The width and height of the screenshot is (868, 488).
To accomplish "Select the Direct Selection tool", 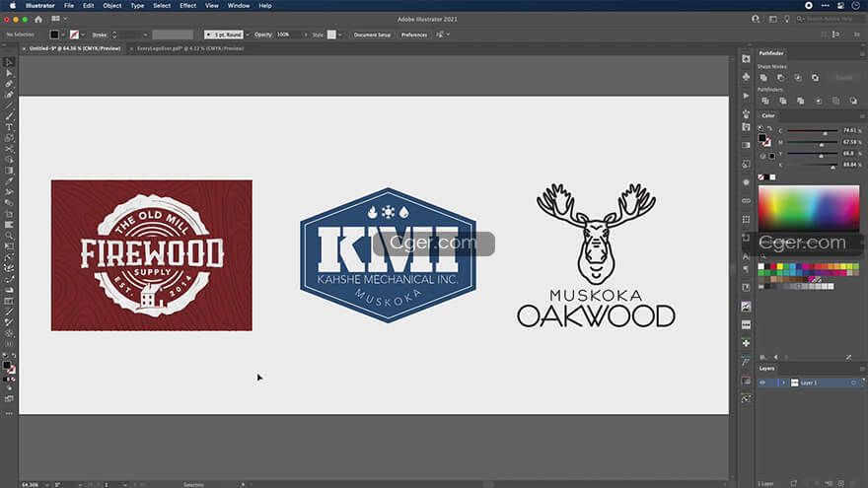I will 9,73.
